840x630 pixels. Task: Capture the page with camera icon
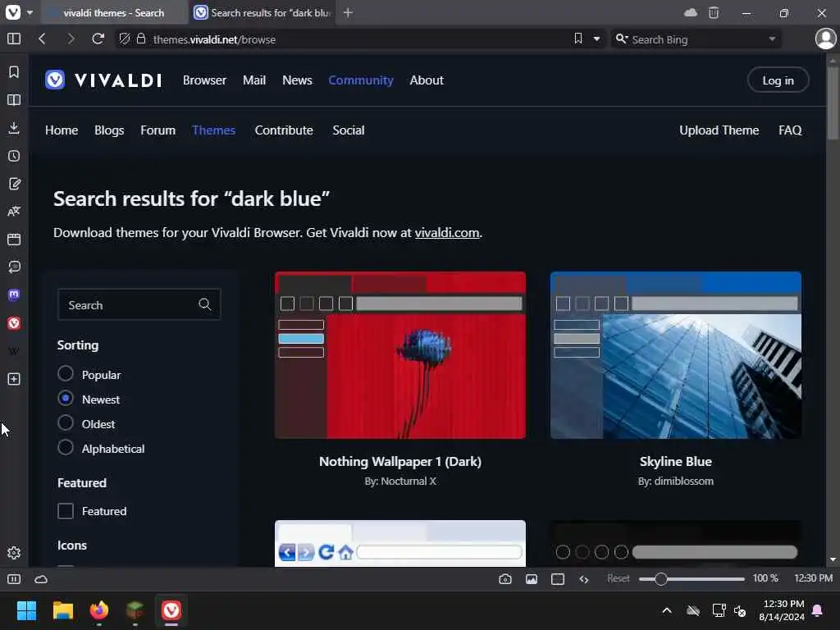tap(505, 579)
